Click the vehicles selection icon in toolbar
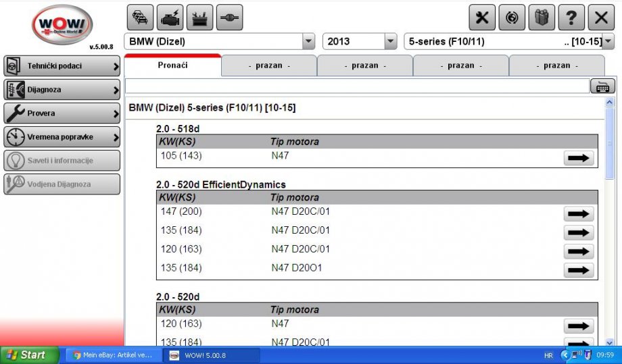The width and height of the screenshot is (622, 364). point(140,17)
